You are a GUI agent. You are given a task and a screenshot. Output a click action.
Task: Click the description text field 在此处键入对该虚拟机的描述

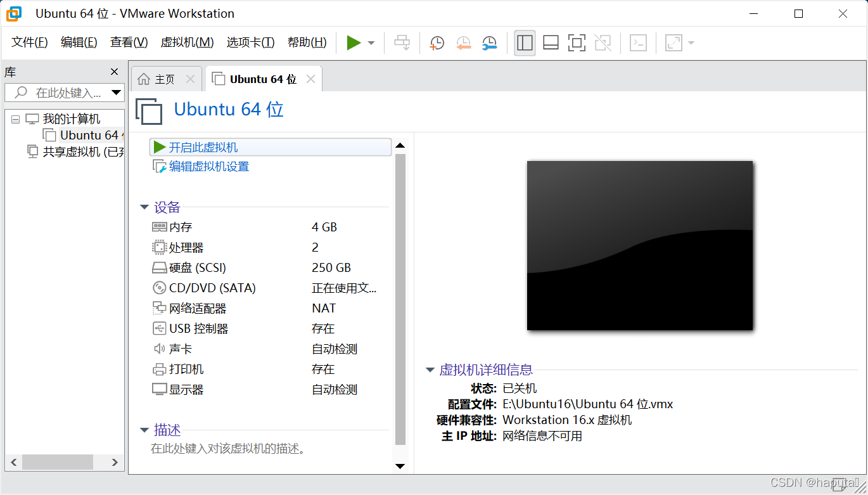(x=229, y=449)
